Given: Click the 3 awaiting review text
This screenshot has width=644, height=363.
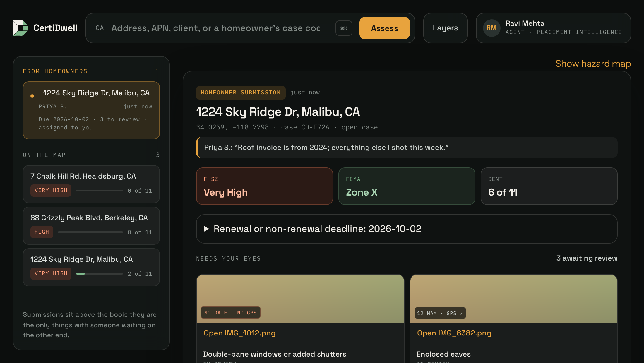Looking at the screenshot, I should pyautogui.click(x=587, y=258).
